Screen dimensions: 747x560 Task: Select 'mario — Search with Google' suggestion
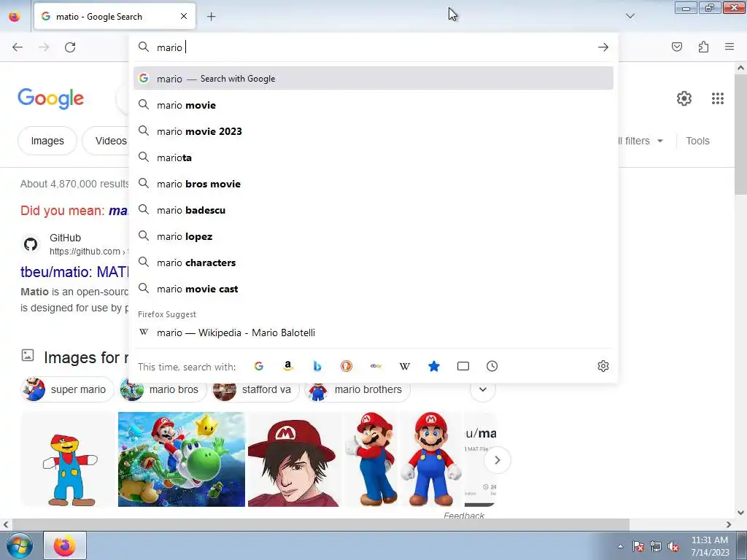[373, 79]
